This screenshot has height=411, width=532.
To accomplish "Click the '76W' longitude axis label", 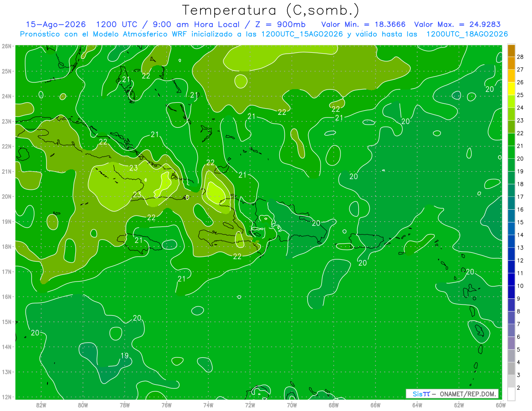I will (167, 405).
